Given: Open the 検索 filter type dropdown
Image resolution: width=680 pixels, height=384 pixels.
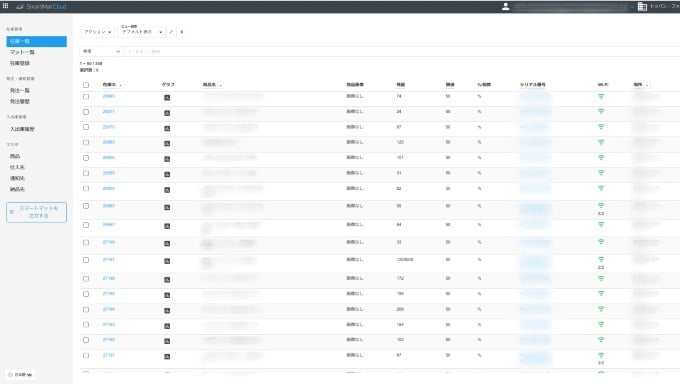Looking at the screenshot, I should (101, 51).
